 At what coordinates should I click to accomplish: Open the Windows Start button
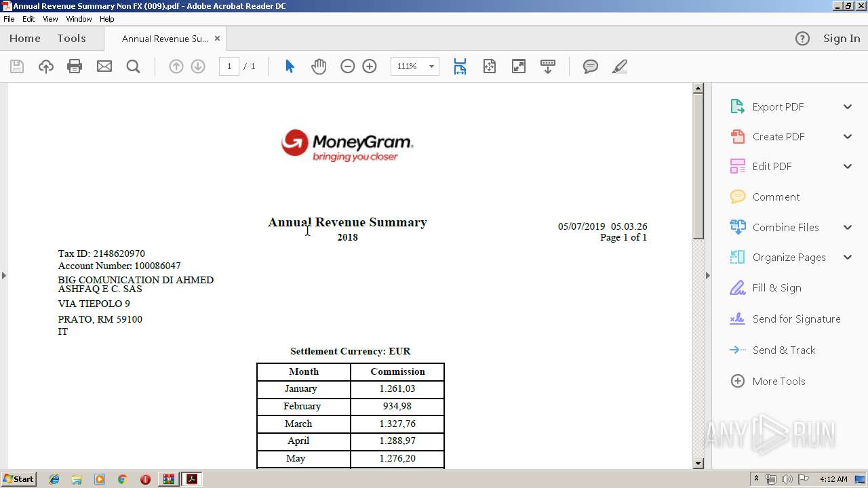pyautogui.click(x=18, y=479)
